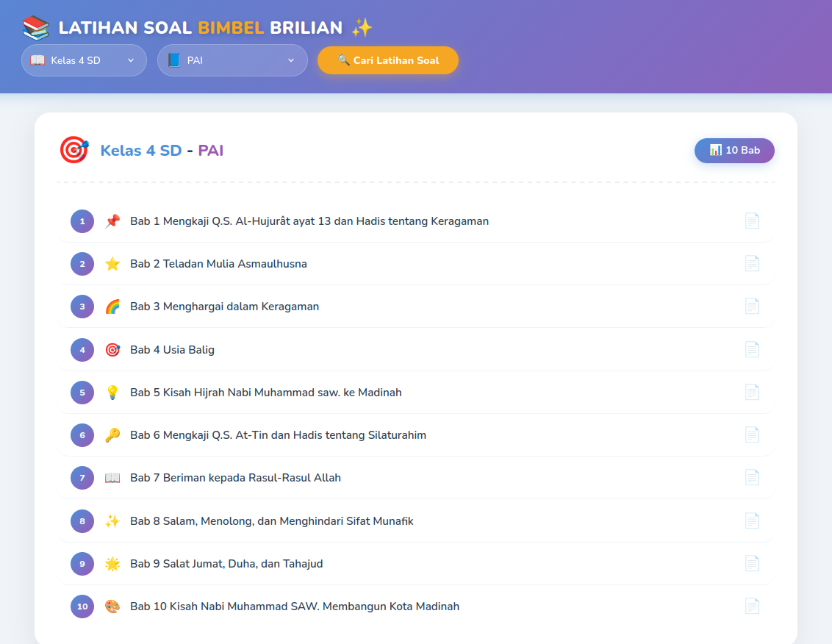The image size is (832, 644).
Task: Open Bab 7 Beriman kepada Rasul-Rasul Allah
Action: [415, 478]
